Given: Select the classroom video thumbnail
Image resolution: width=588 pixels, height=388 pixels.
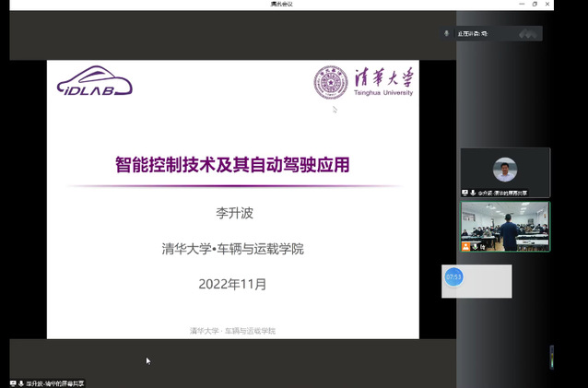Looking at the screenshot, I should [505, 224].
